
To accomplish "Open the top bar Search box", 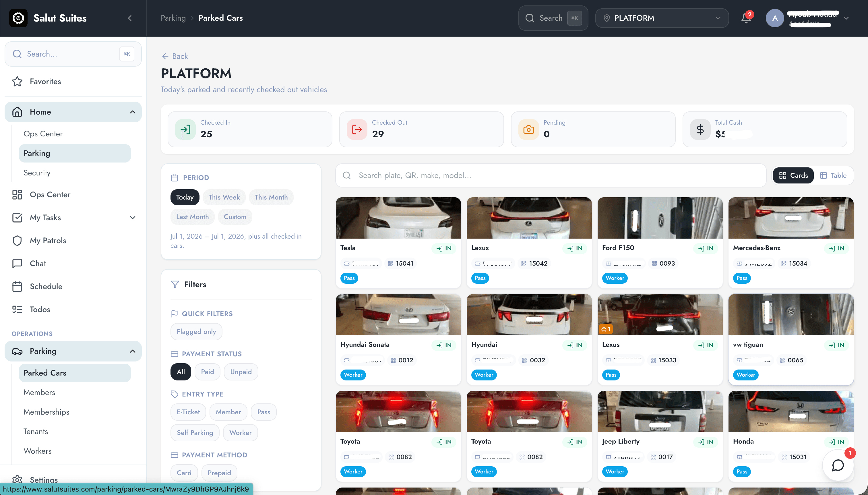I will [x=553, y=18].
